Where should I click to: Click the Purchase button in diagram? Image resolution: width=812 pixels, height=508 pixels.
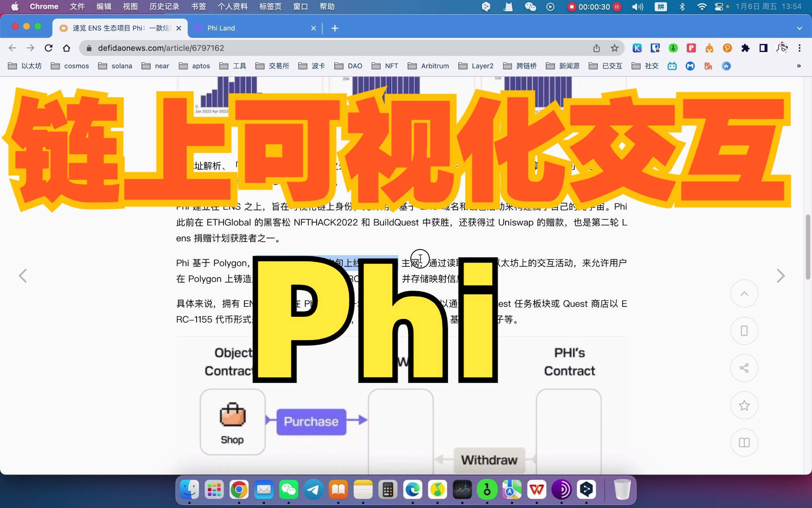click(x=311, y=422)
